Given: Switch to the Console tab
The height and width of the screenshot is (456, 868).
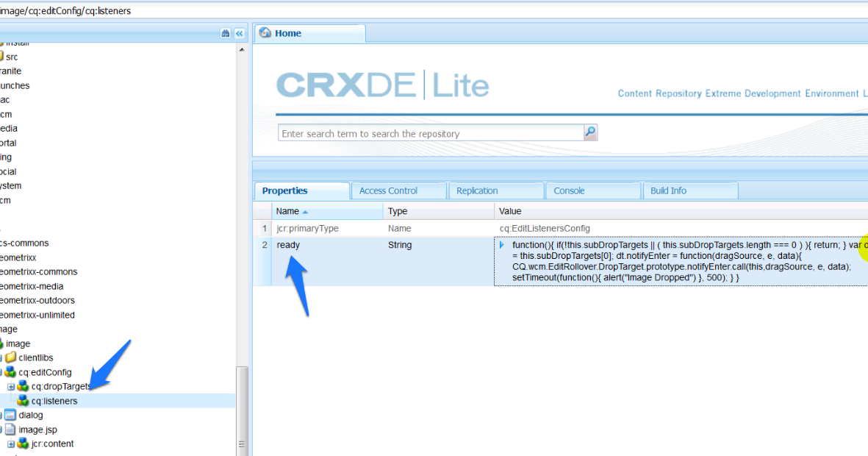Looking at the screenshot, I should (593, 190).
